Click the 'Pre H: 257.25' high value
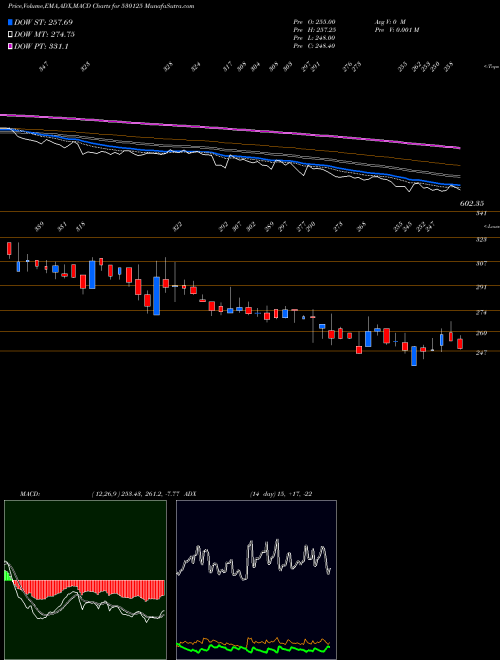The height and width of the screenshot is (660, 500). (x=314, y=30)
